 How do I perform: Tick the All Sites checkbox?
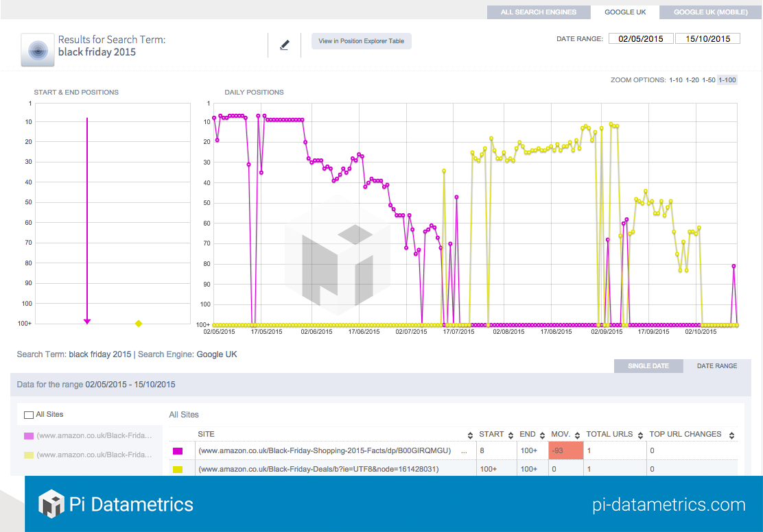(x=29, y=415)
